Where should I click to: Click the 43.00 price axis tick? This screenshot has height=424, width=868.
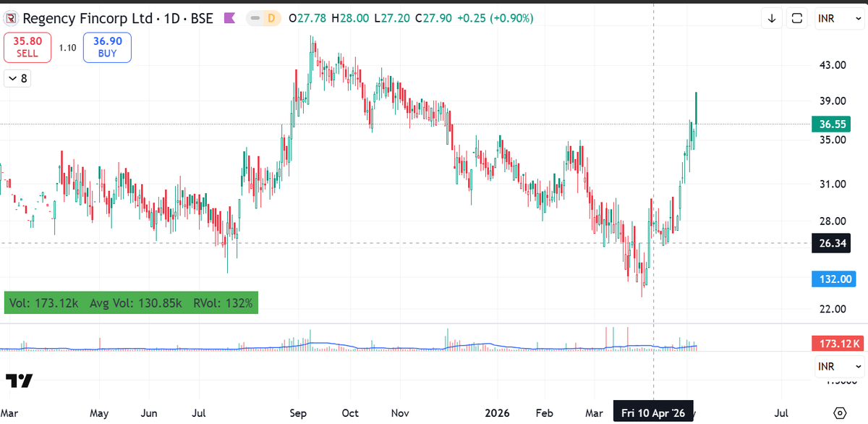click(831, 65)
